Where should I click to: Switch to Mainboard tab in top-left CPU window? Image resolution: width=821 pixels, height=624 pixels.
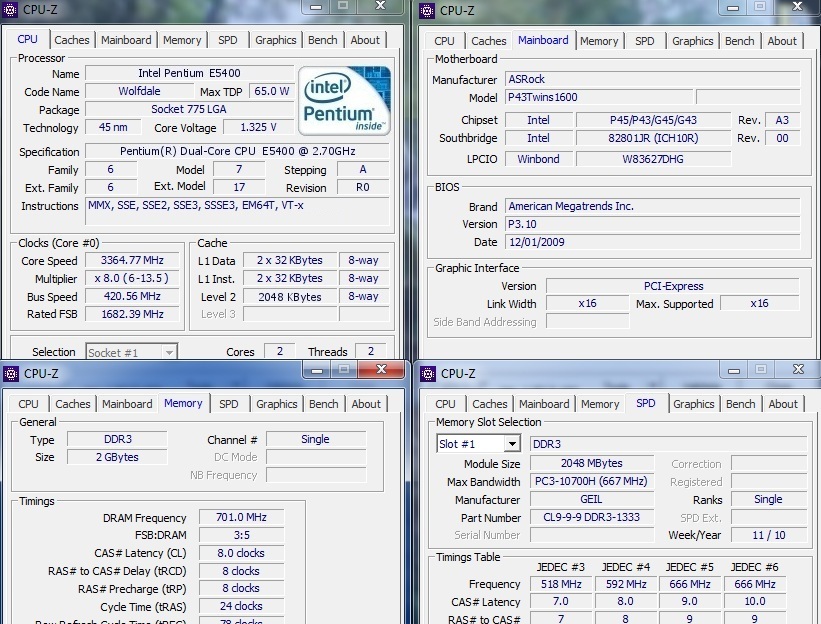click(x=126, y=40)
